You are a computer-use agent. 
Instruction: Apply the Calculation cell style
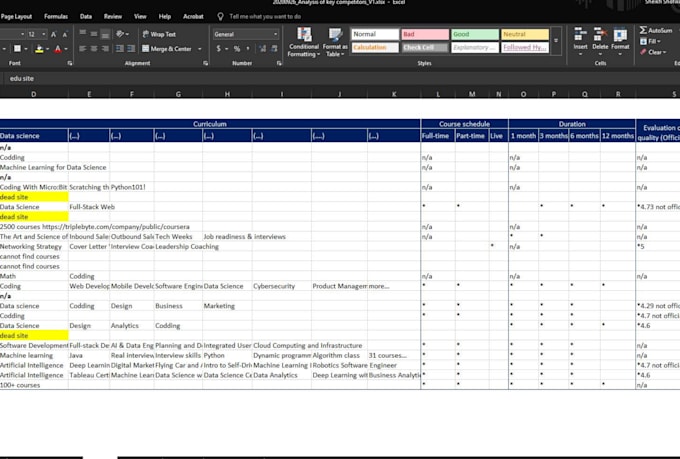375,47
